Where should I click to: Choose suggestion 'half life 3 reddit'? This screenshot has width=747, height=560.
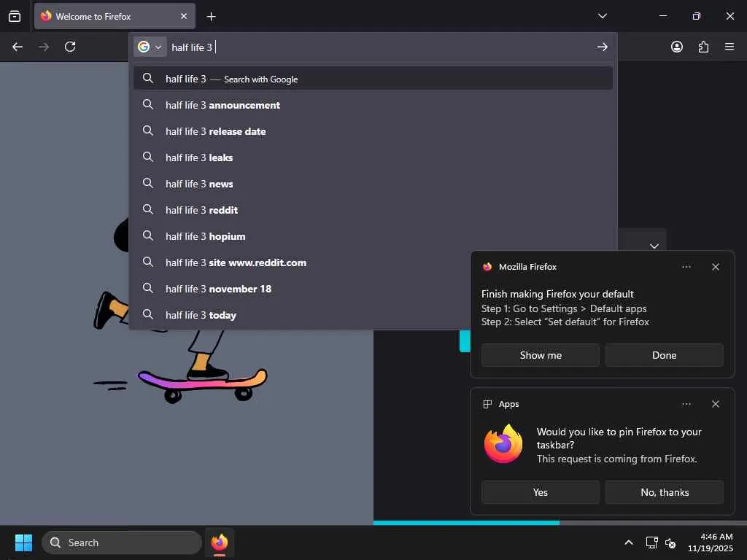[x=373, y=209]
